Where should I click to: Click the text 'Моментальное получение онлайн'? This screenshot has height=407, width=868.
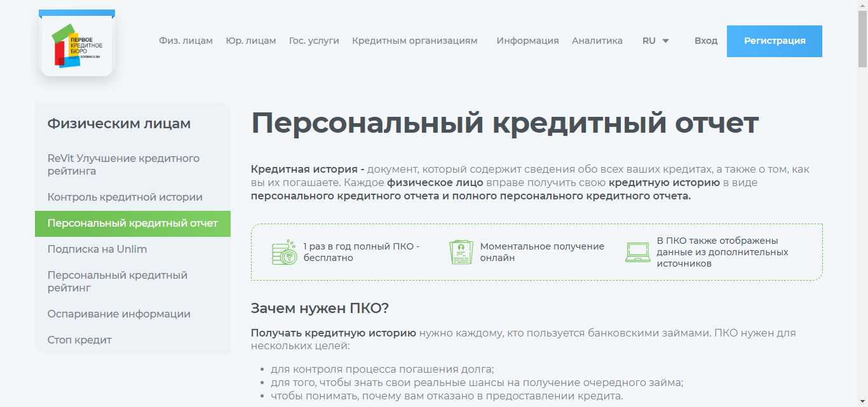tap(542, 252)
